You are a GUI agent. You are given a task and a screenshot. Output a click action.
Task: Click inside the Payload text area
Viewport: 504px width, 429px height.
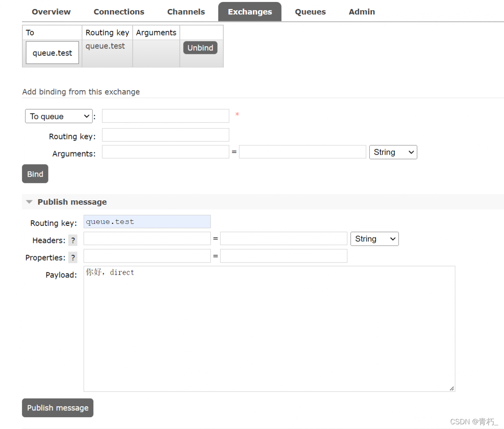[x=269, y=329]
